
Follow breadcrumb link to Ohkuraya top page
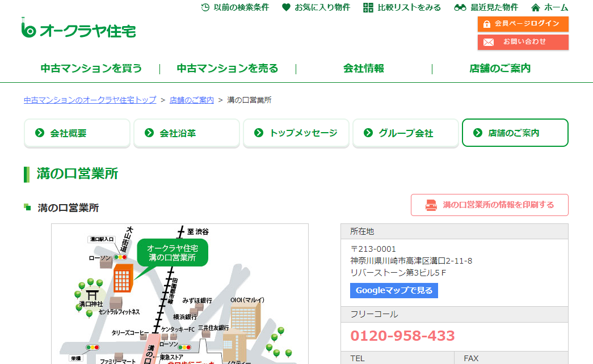pyautogui.click(x=90, y=100)
